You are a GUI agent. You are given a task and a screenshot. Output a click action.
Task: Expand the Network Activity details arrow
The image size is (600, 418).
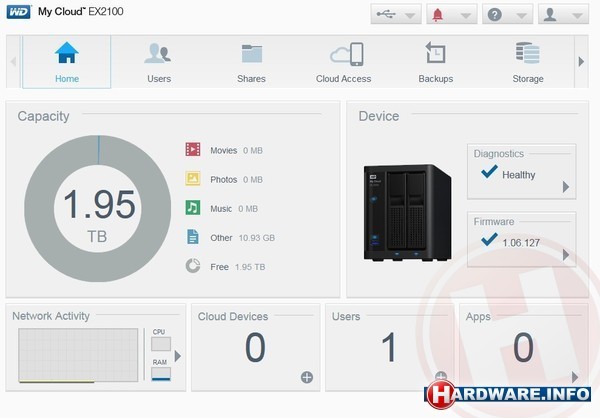click(178, 356)
